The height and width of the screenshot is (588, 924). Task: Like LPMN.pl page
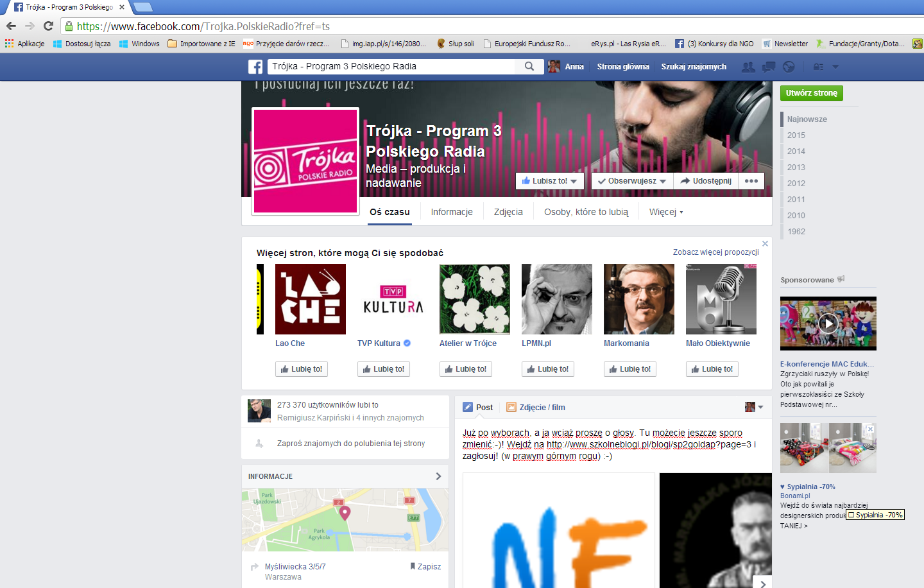coord(548,369)
